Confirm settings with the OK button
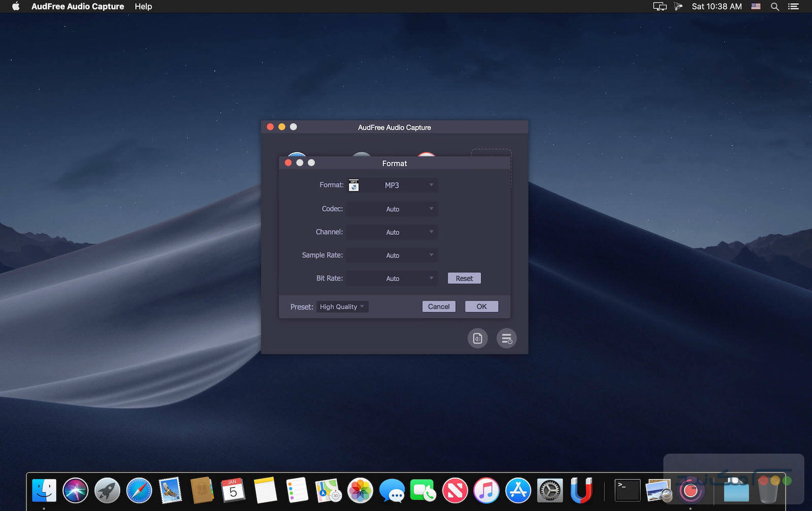Image resolution: width=812 pixels, height=511 pixels. [x=481, y=306]
